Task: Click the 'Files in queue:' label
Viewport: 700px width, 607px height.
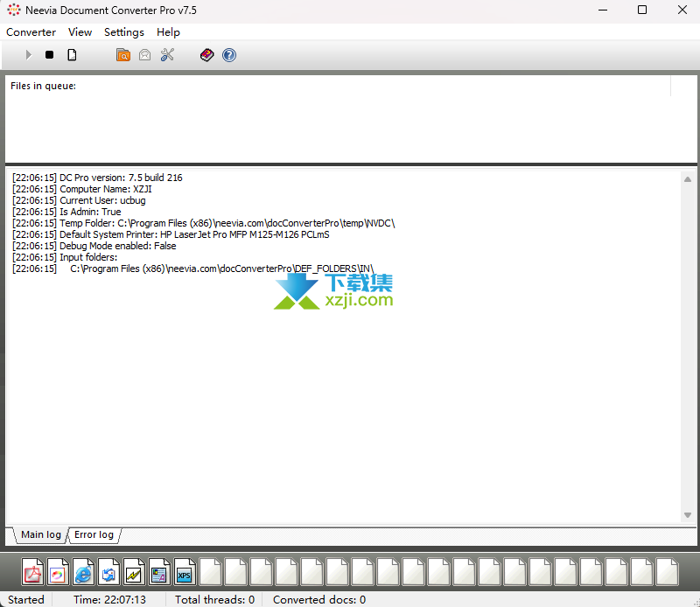Action: 43,86
